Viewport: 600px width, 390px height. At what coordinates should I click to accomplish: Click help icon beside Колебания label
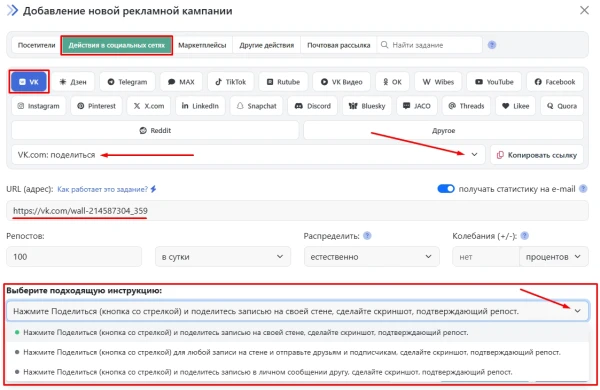[x=525, y=236]
